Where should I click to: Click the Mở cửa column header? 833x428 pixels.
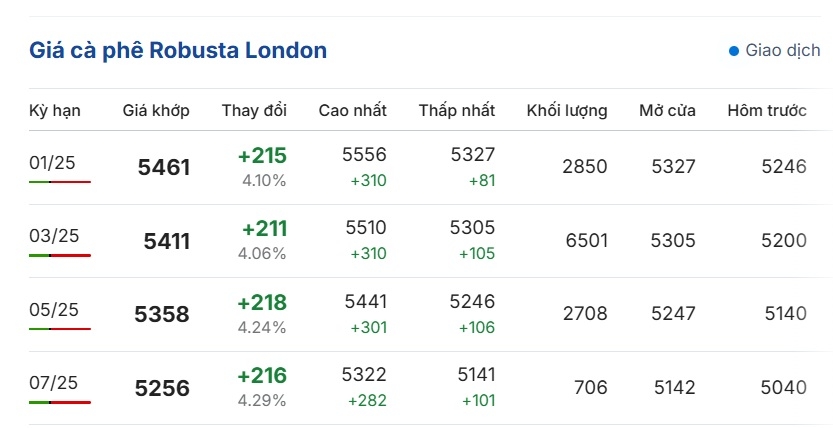pos(667,110)
